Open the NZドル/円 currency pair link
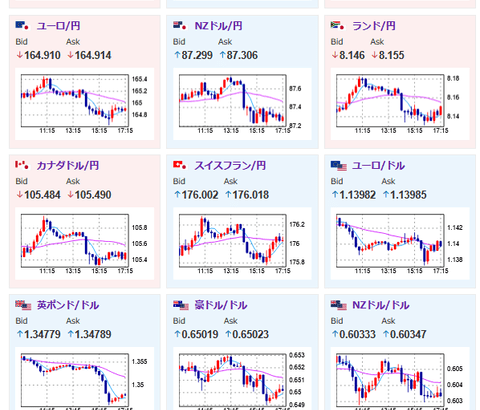The height and width of the screenshot is (410, 480). tap(218, 26)
